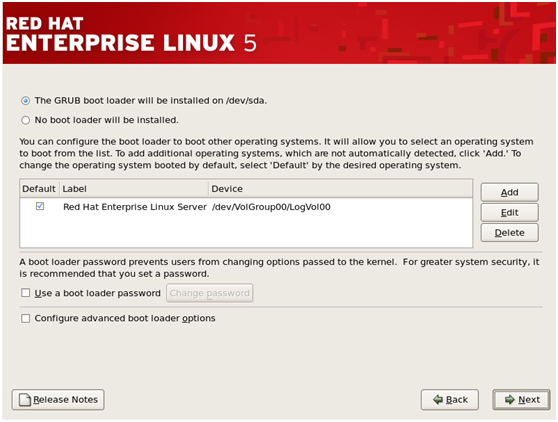
Task: Check Configure advanced boot loader options
Action: (26, 318)
